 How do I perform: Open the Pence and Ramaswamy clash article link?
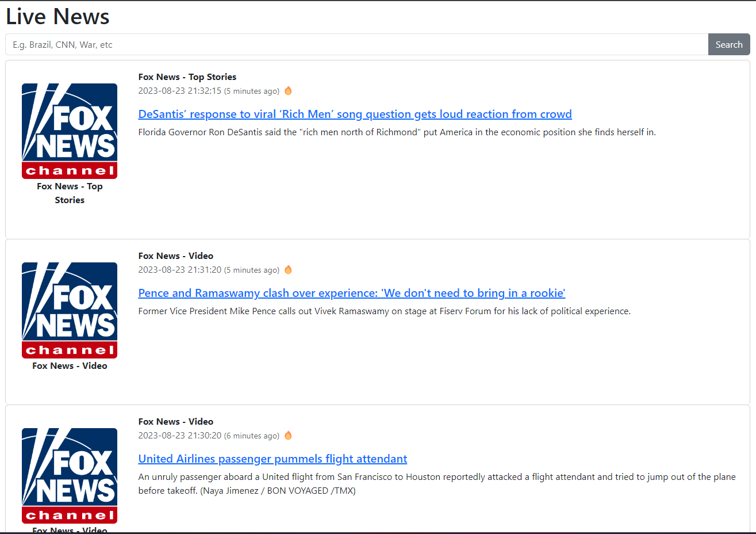tap(352, 293)
